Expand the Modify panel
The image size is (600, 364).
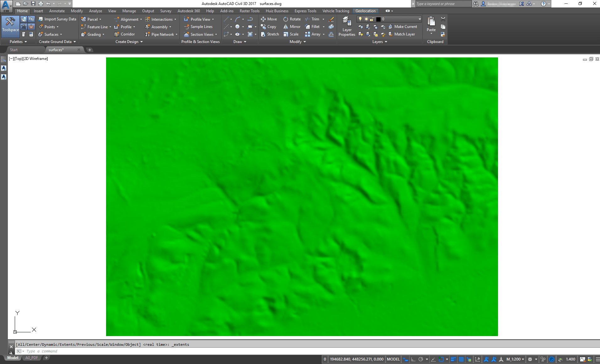coord(298,42)
